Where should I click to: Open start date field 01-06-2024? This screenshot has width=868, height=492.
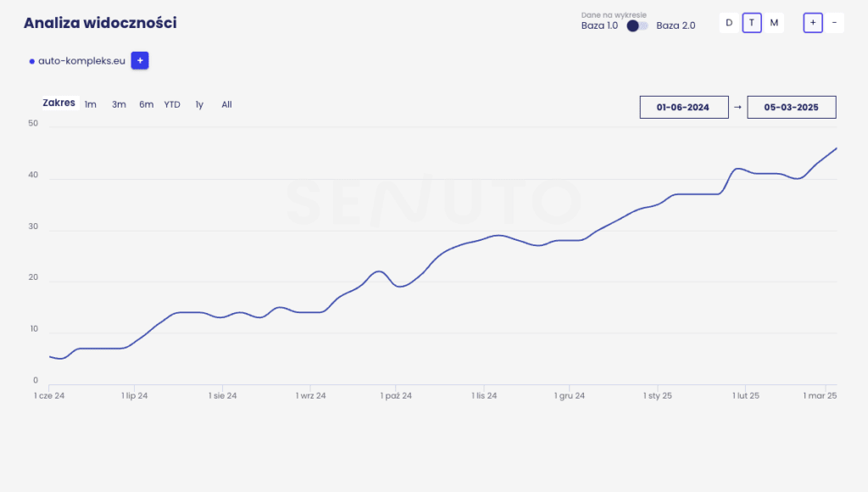click(x=683, y=108)
